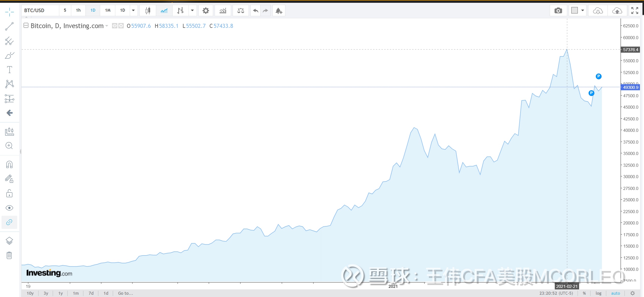Open bar style dropdown arrow
The width and height of the screenshot is (644, 297).
(192, 11)
